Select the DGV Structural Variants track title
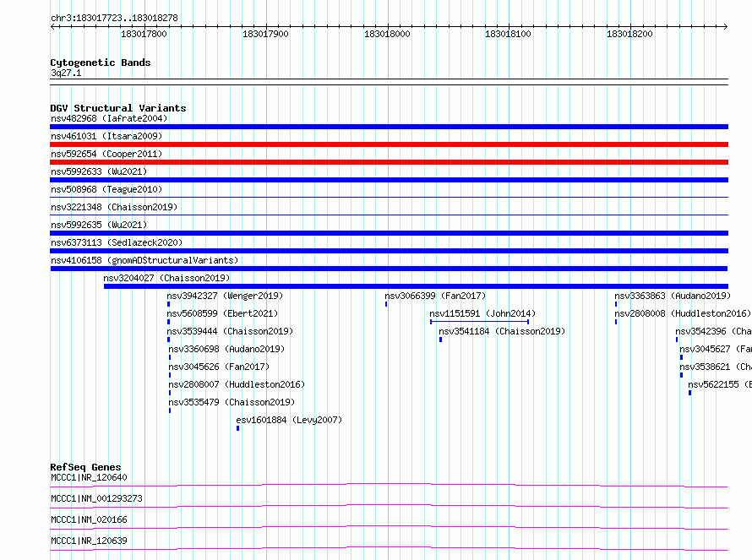Screen dimensions: 752x560 [118, 108]
